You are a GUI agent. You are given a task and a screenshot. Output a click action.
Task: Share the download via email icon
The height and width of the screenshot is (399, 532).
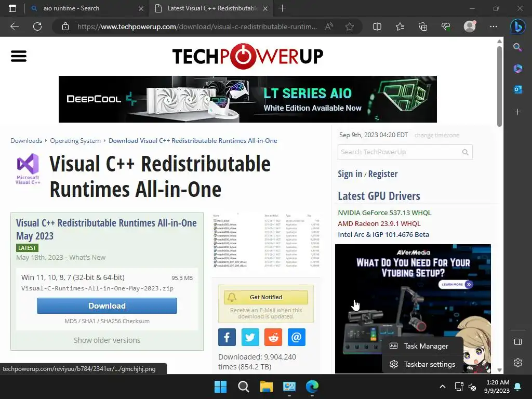tap(296, 337)
